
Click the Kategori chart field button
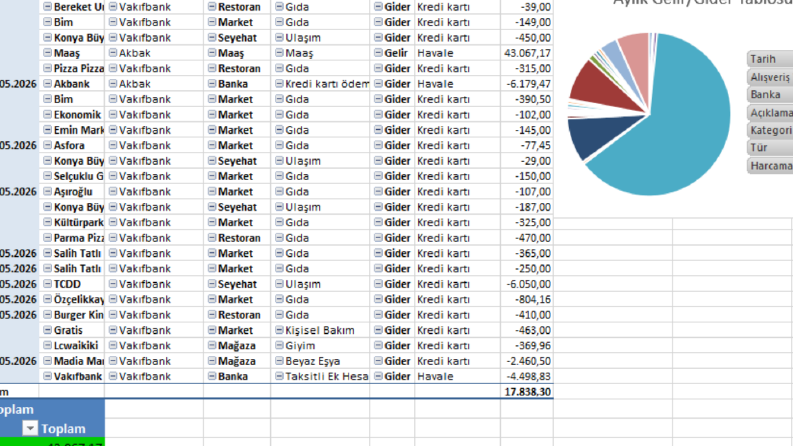tap(770, 130)
